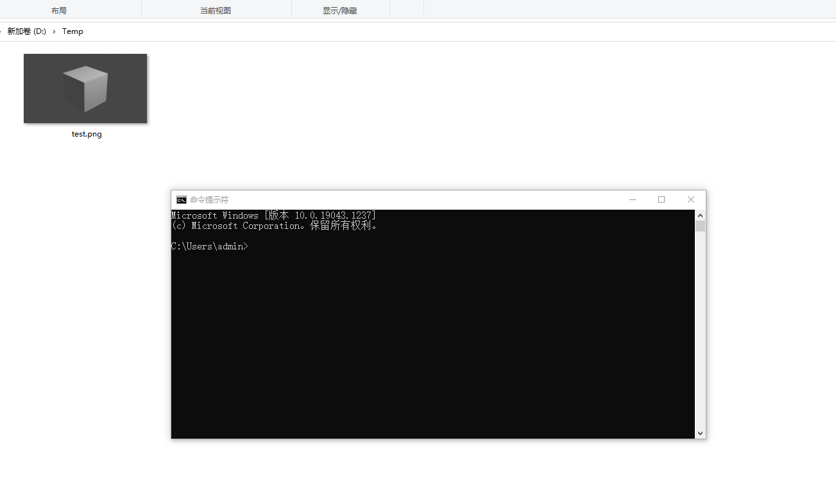The height and width of the screenshot is (504, 836).
Task: Minimize the Command Prompt window
Action: pyautogui.click(x=633, y=199)
